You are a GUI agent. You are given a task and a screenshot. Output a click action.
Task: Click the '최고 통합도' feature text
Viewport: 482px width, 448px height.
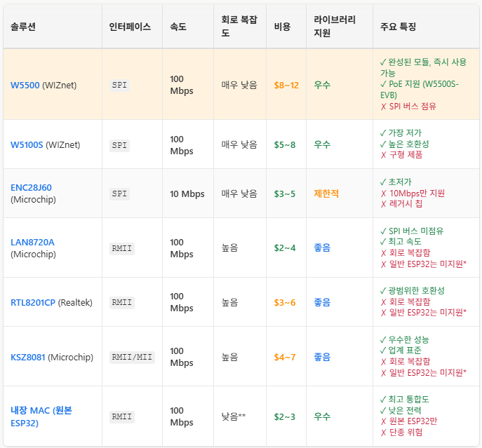point(408,400)
